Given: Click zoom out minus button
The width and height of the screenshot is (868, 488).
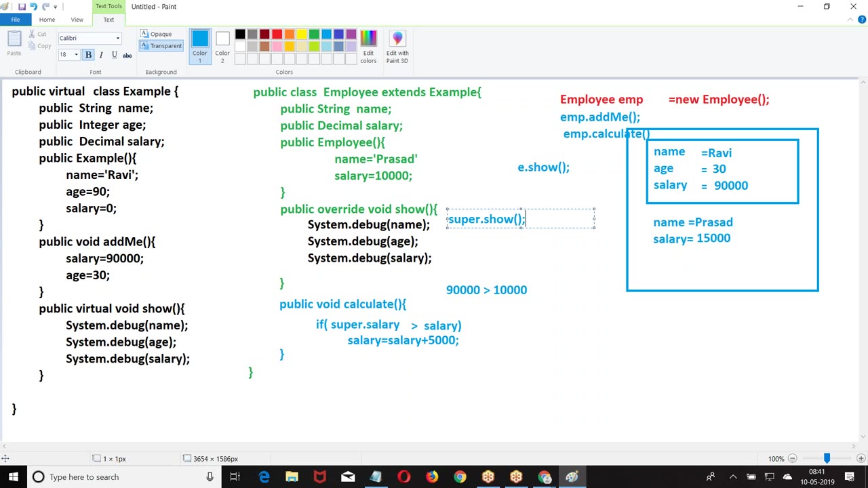Looking at the screenshot, I should [x=792, y=459].
